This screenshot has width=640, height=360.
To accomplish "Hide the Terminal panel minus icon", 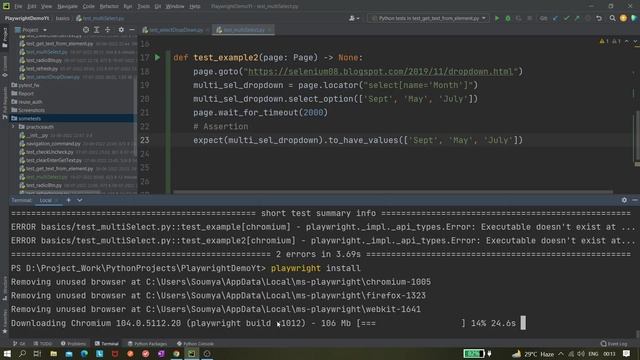I will pyautogui.click(x=635, y=200).
